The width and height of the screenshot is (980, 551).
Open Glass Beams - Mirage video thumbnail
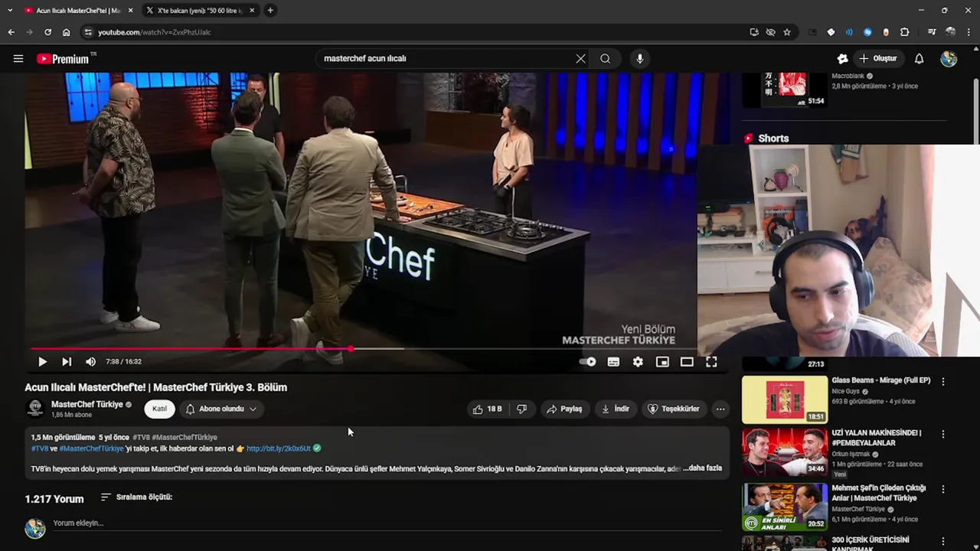click(x=785, y=399)
